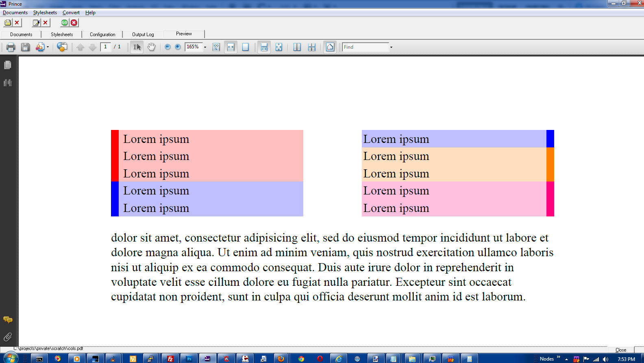Click into the Find search field

coord(365,47)
